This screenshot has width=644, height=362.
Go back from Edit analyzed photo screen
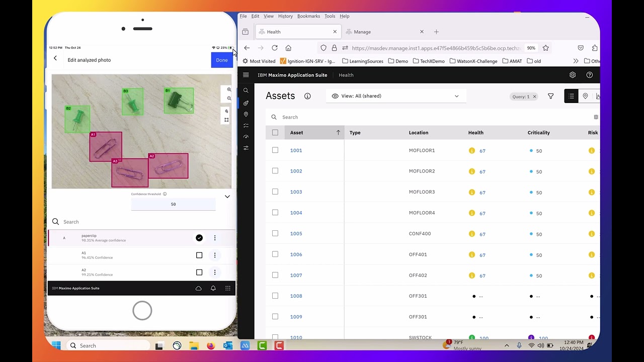(x=55, y=58)
